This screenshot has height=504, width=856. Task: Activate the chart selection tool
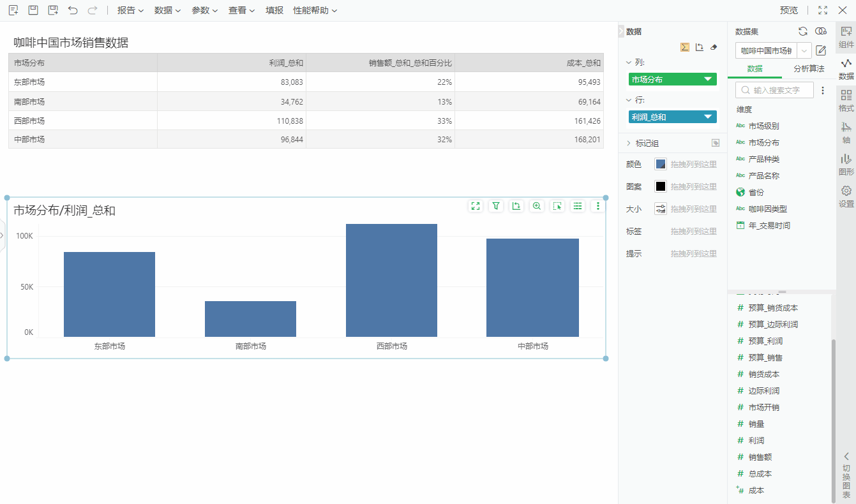pos(557,205)
